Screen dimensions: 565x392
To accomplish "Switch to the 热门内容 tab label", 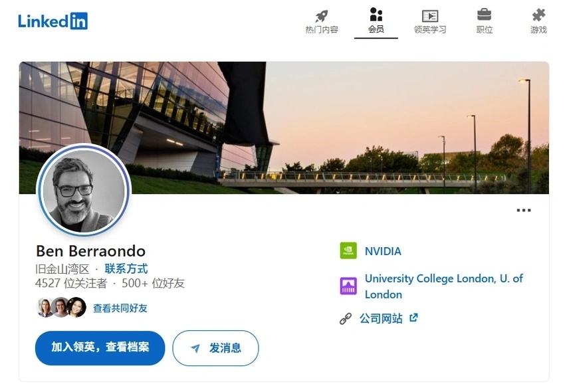I will (322, 30).
